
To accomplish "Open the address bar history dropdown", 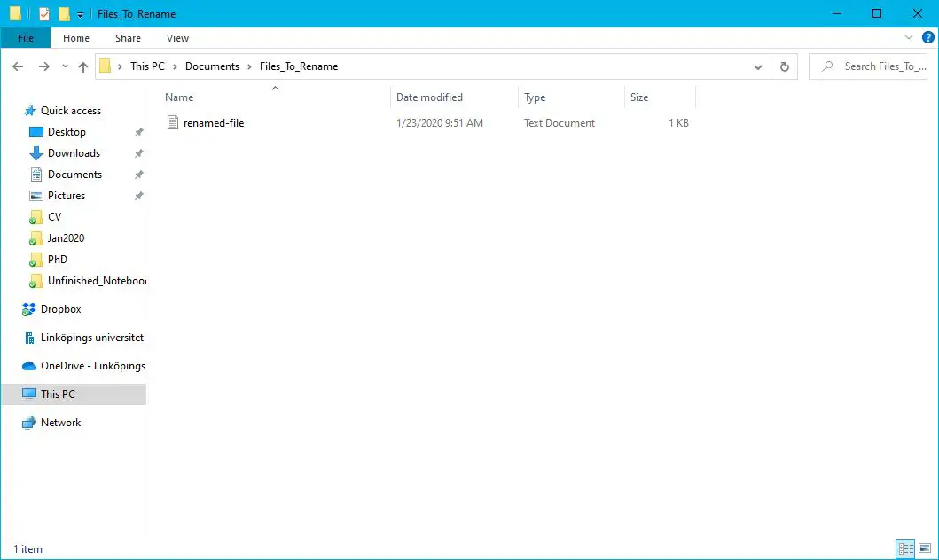I will [758, 67].
